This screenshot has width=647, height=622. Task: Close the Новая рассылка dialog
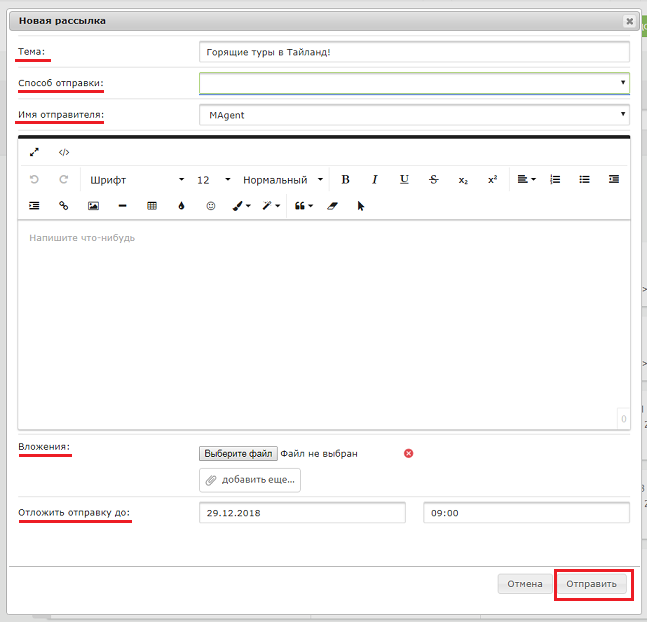[x=630, y=21]
